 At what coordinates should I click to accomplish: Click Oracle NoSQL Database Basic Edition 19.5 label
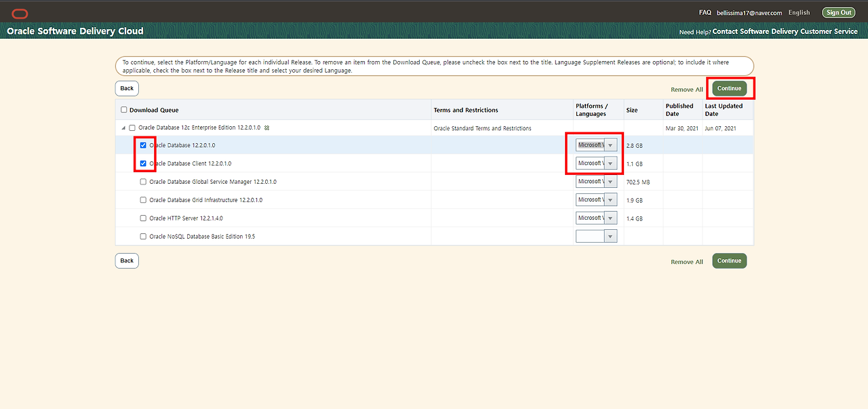(202, 237)
